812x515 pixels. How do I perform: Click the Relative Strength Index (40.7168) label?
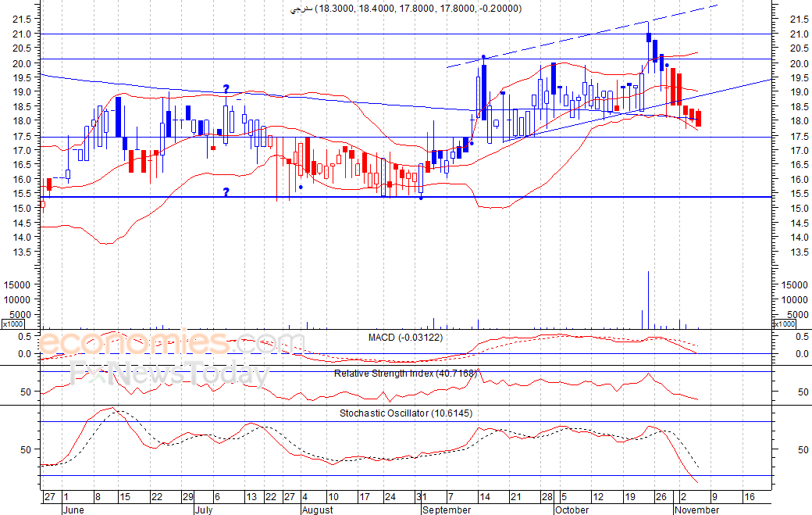tap(405, 373)
